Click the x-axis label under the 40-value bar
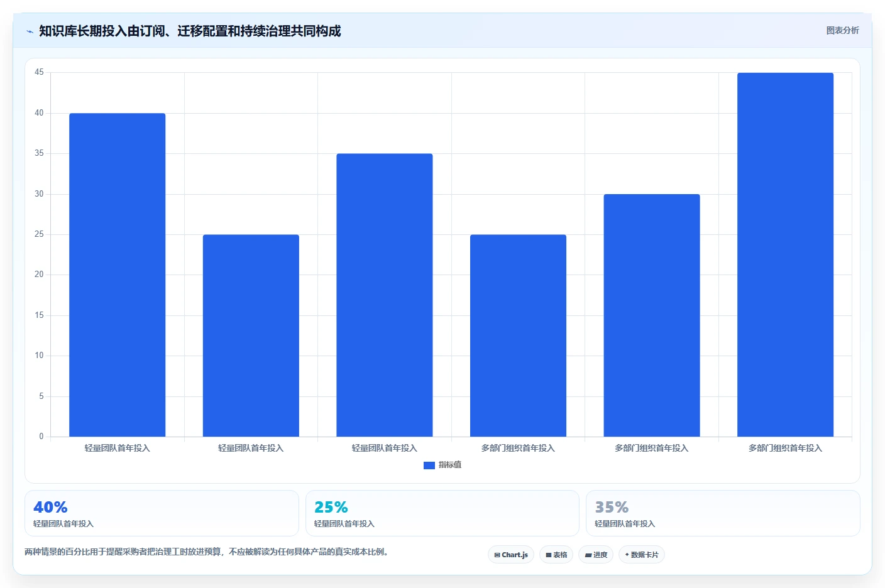The image size is (885, 588). pos(118,448)
